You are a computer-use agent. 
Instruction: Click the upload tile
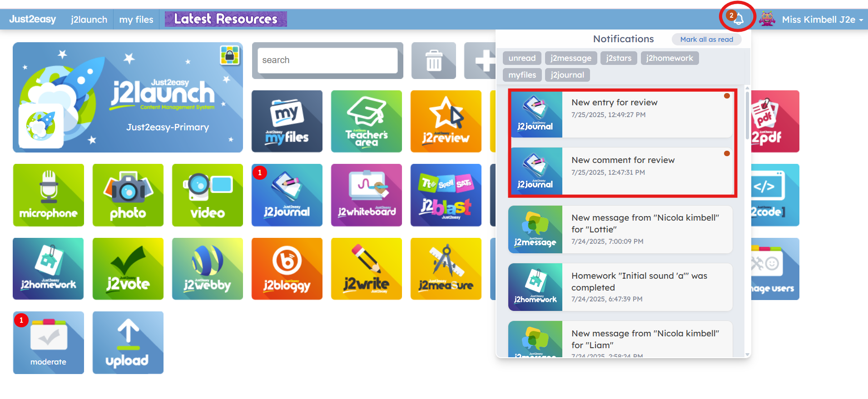click(x=128, y=343)
